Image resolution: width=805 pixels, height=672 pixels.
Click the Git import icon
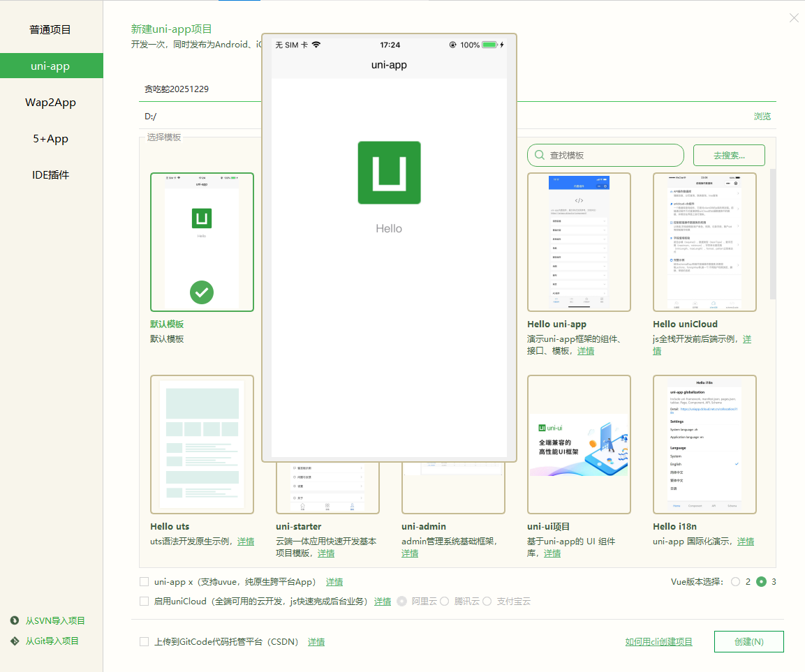pyautogui.click(x=14, y=641)
